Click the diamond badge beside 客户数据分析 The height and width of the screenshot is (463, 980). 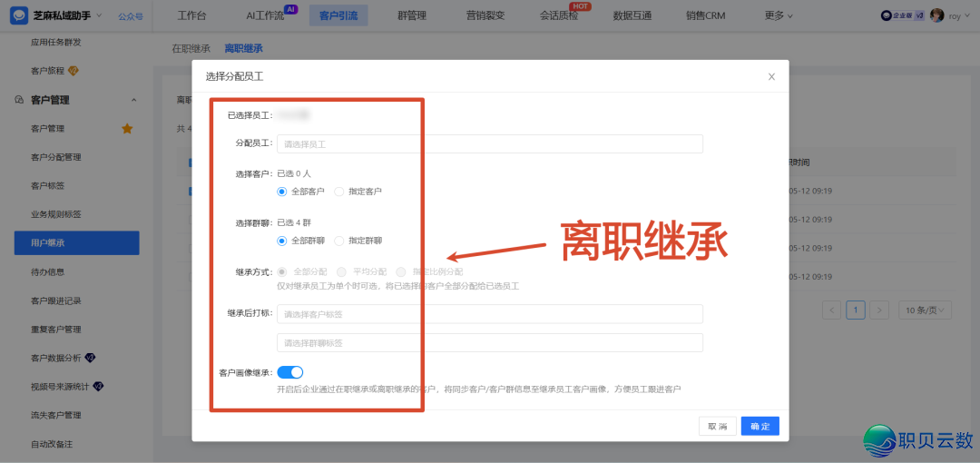pos(89,358)
